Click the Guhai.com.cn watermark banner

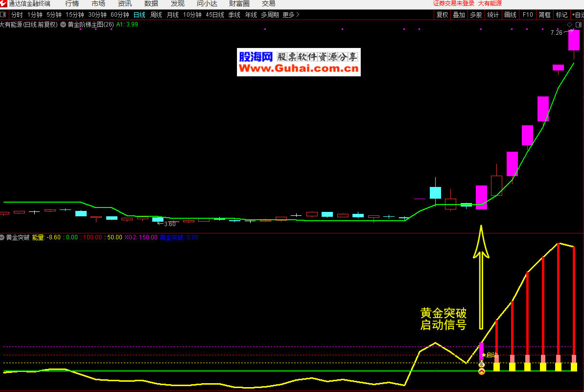(299, 62)
